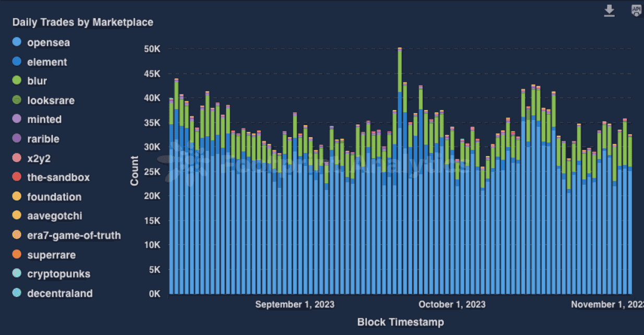Click the the-sandbox legend dot

point(17,177)
